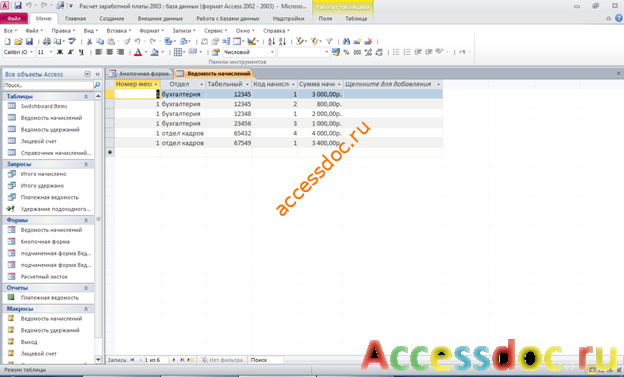
Task: Open the Внешние данные tab
Action: tap(160, 18)
